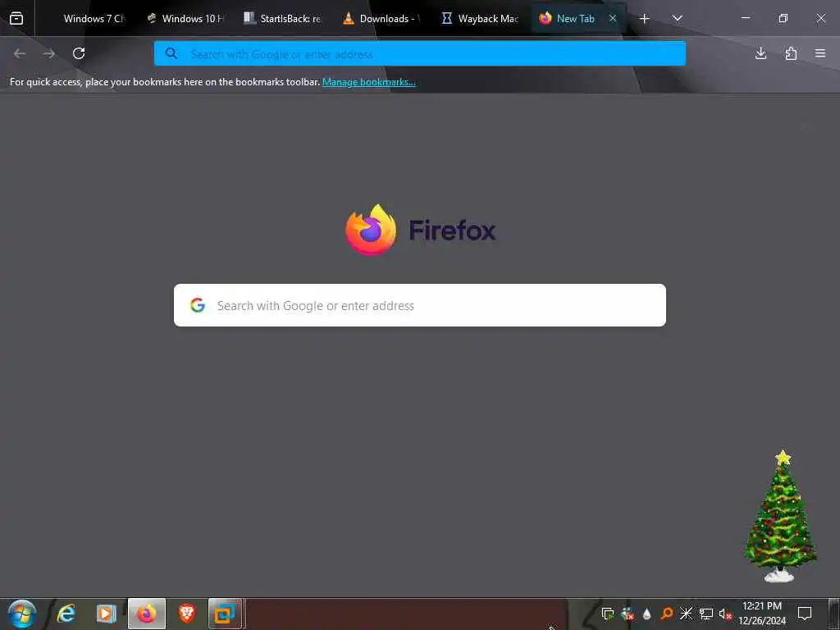Click the muted volume speaker tray icon
This screenshot has height=630, width=840.
click(x=725, y=614)
